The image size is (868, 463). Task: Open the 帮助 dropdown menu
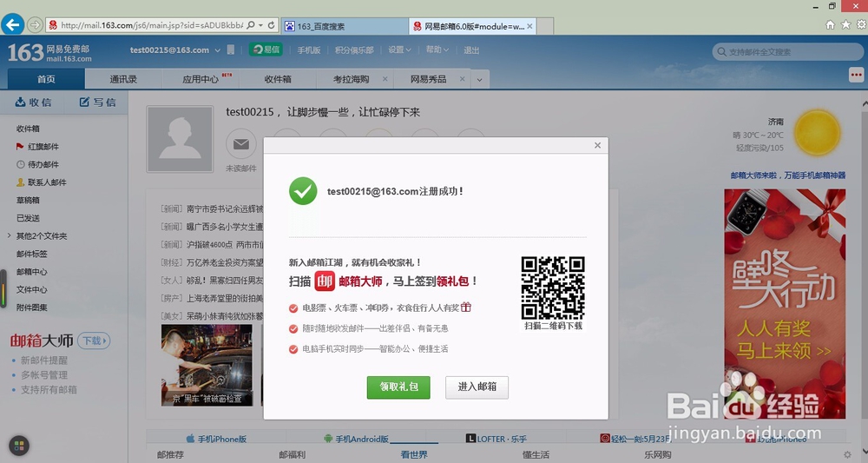pos(437,50)
